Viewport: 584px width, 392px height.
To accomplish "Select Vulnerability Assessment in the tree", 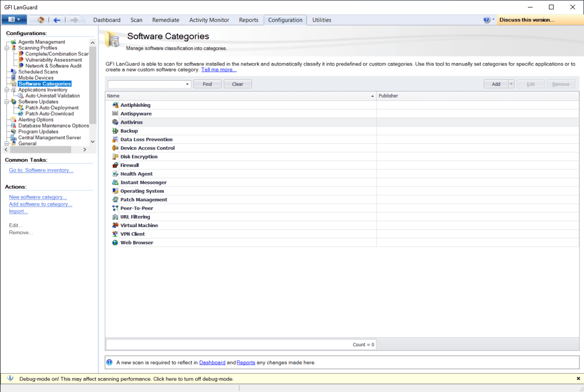I will coord(54,60).
